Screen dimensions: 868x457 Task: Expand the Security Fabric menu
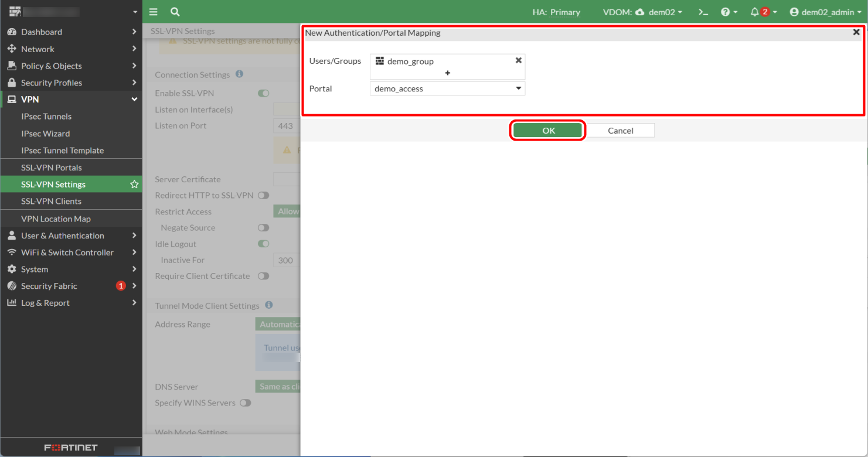[x=49, y=286]
